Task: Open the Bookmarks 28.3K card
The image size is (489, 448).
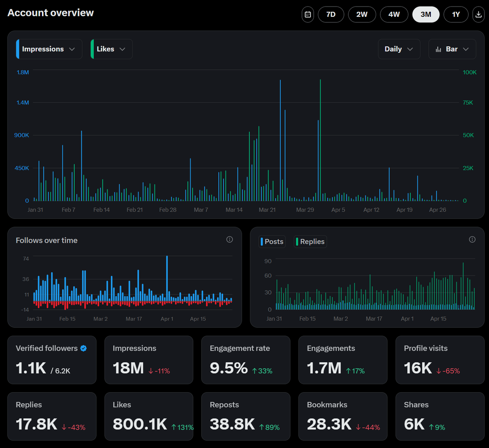Action: (343, 416)
